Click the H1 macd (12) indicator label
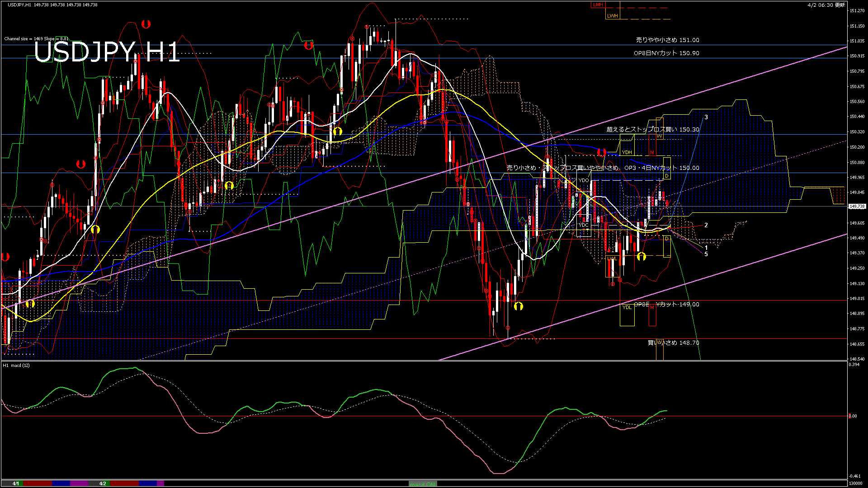868x488 pixels. click(x=16, y=365)
